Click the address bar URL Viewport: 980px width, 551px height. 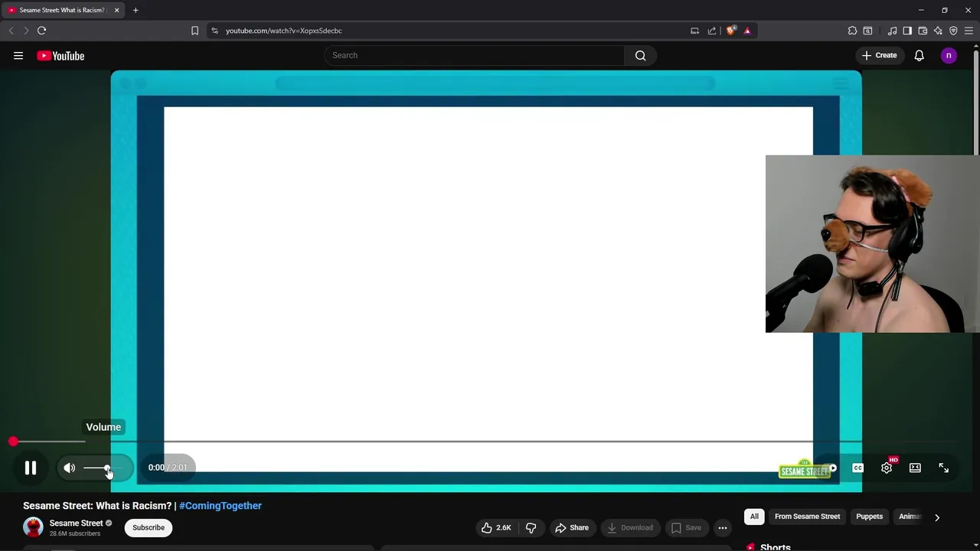(284, 31)
